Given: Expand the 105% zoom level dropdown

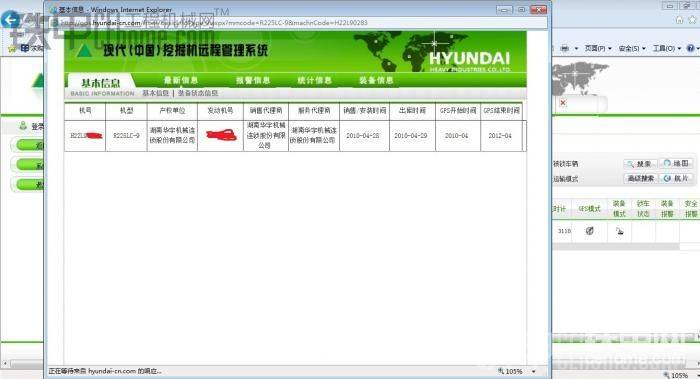Looking at the screenshot, I should point(533,371).
